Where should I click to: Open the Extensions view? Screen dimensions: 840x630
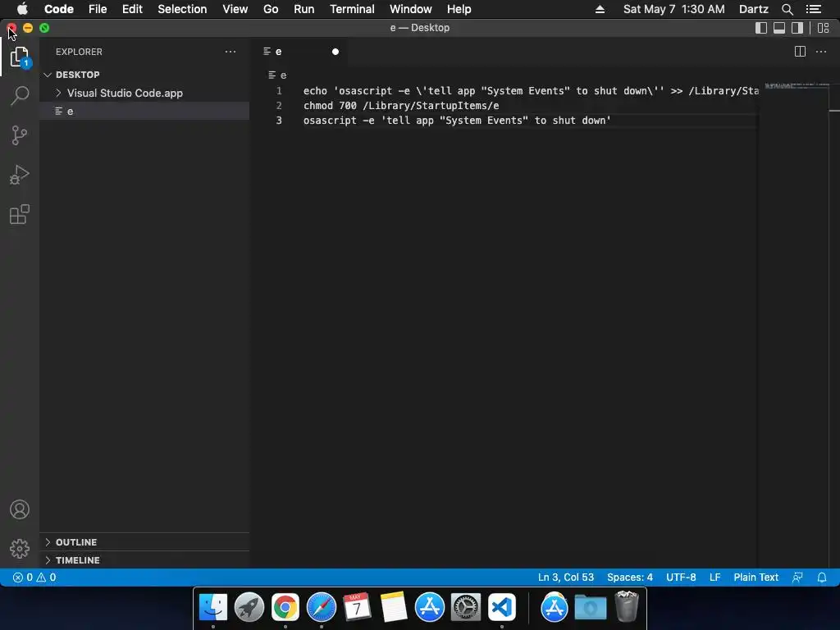[20, 214]
